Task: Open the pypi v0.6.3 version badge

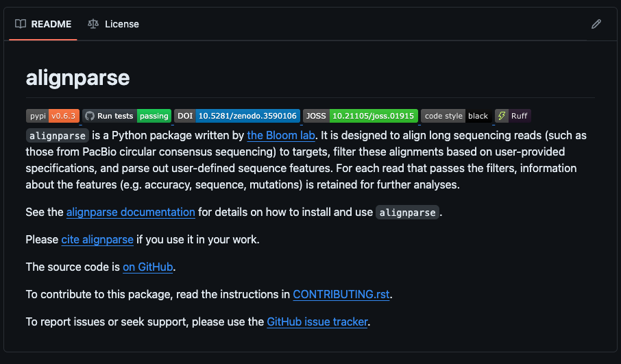Action: coord(53,116)
